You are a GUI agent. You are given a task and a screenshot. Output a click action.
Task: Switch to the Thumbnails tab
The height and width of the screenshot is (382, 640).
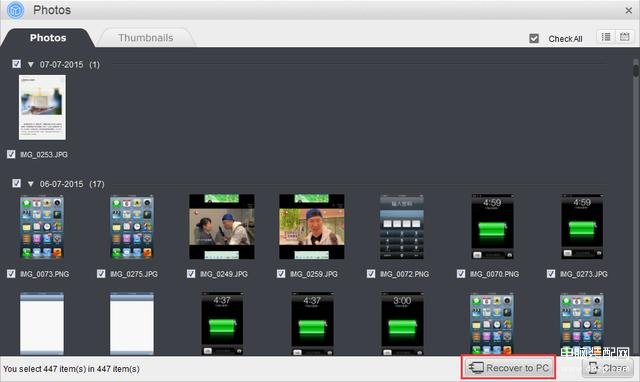[146, 38]
